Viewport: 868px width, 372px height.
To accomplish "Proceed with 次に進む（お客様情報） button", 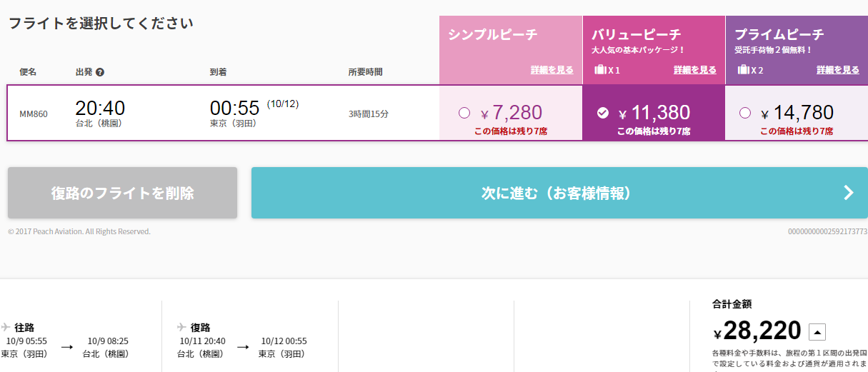I will coord(559,193).
